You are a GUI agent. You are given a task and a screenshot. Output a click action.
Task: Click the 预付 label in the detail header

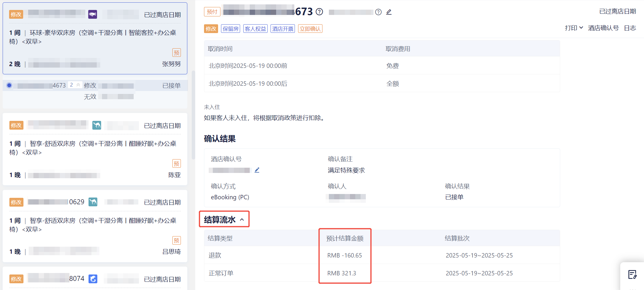click(212, 12)
